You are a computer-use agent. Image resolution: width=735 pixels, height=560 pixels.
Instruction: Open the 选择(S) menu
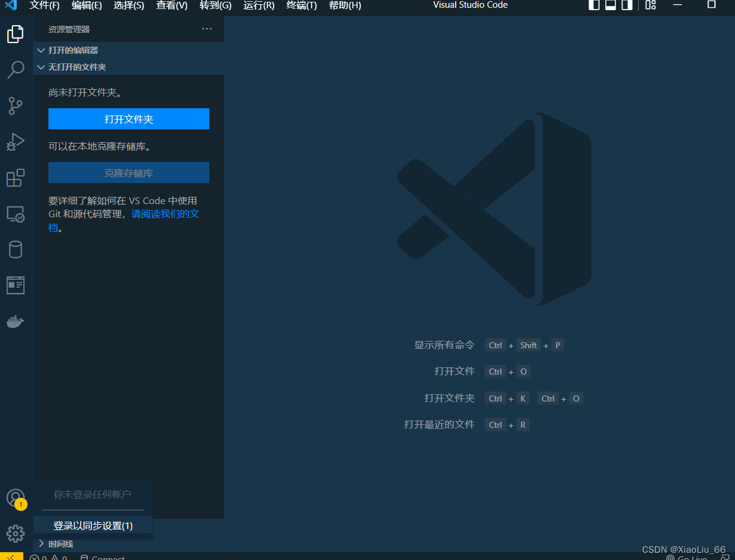129,5
